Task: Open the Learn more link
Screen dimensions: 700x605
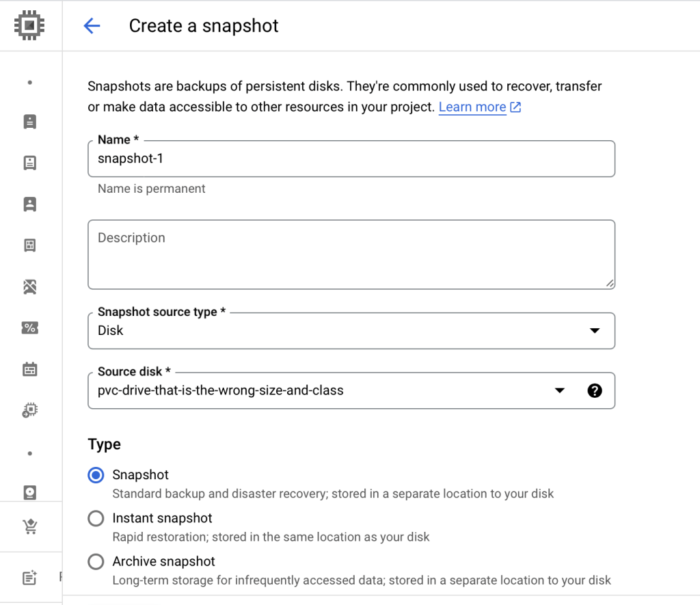Action: coord(472,107)
